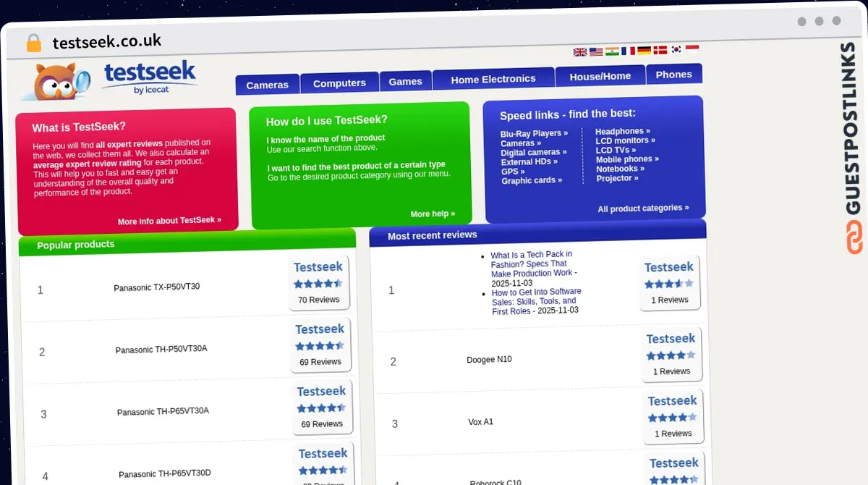The width and height of the screenshot is (868, 485).
Task: Go to Mobile phones speed link
Action: [x=627, y=159]
